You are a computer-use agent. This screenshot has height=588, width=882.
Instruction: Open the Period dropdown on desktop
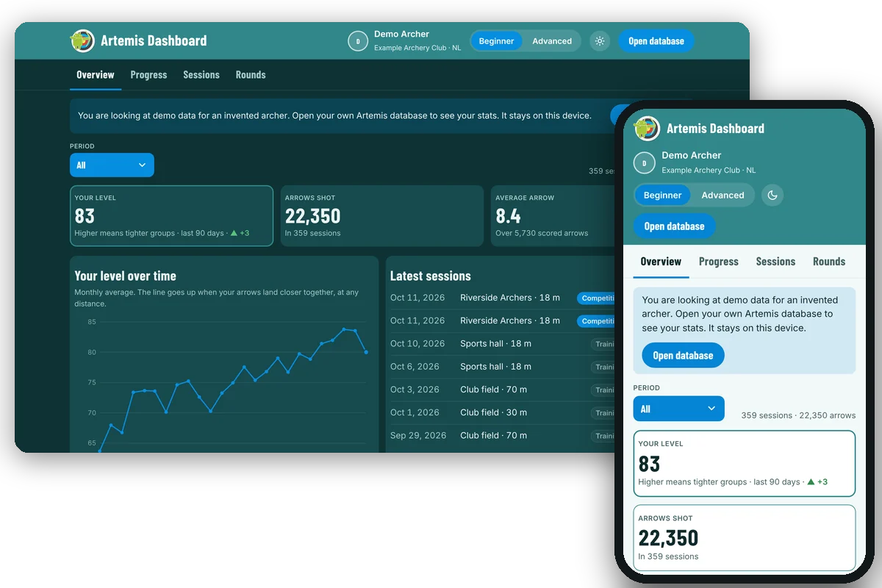(x=112, y=165)
